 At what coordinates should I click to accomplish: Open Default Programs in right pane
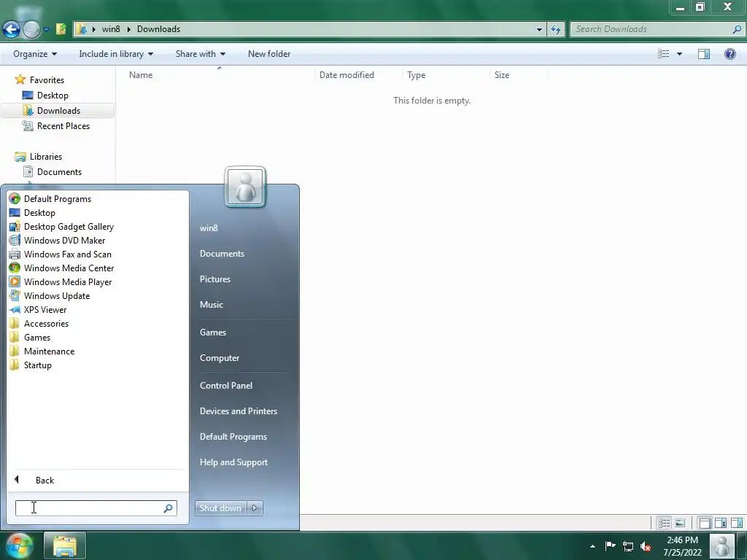coord(233,437)
